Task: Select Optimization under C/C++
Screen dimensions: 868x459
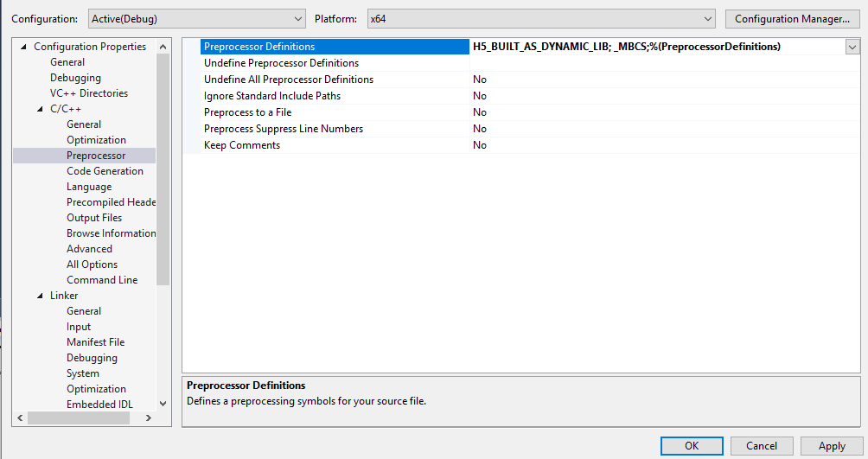Action: 96,140
